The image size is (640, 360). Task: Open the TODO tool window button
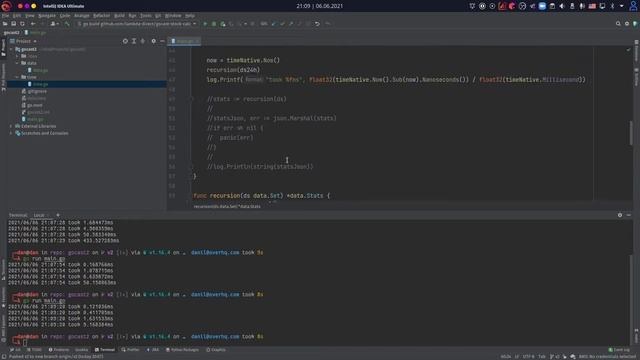34,350
